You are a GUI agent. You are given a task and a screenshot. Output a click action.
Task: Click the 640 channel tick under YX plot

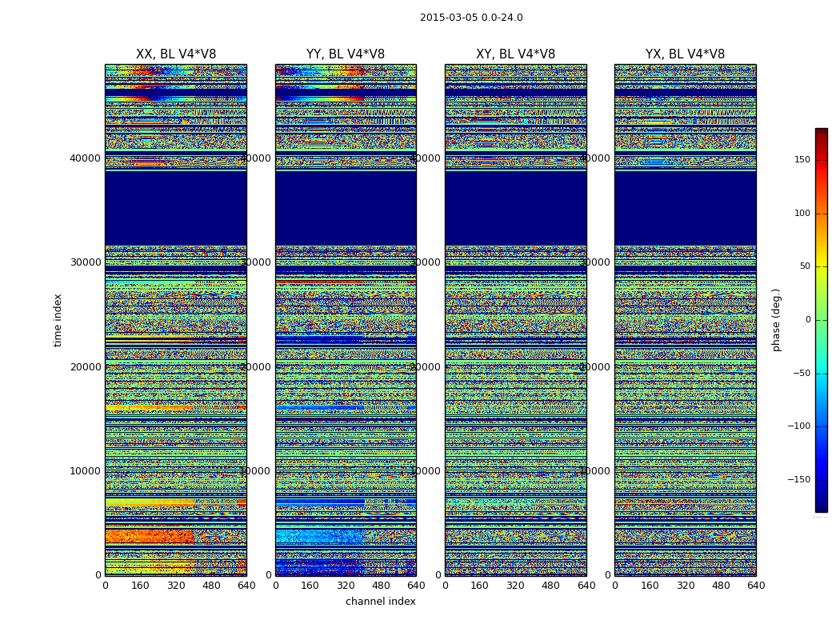[x=756, y=586]
